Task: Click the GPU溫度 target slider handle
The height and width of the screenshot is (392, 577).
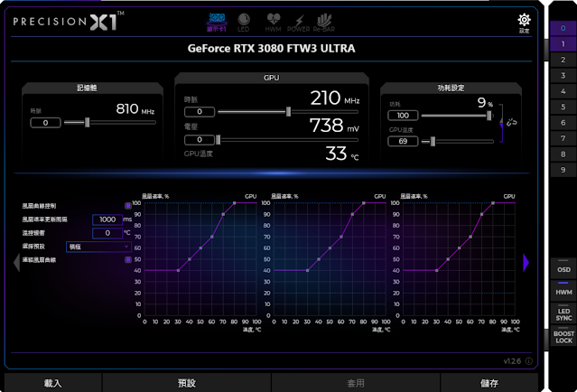Action: pyautogui.click(x=433, y=141)
